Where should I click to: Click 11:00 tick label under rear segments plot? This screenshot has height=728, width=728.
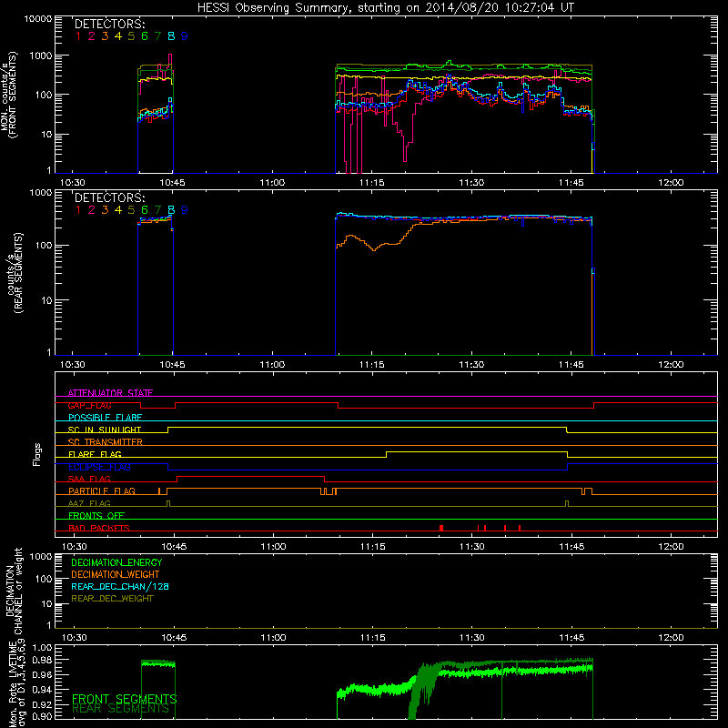[x=272, y=365]
